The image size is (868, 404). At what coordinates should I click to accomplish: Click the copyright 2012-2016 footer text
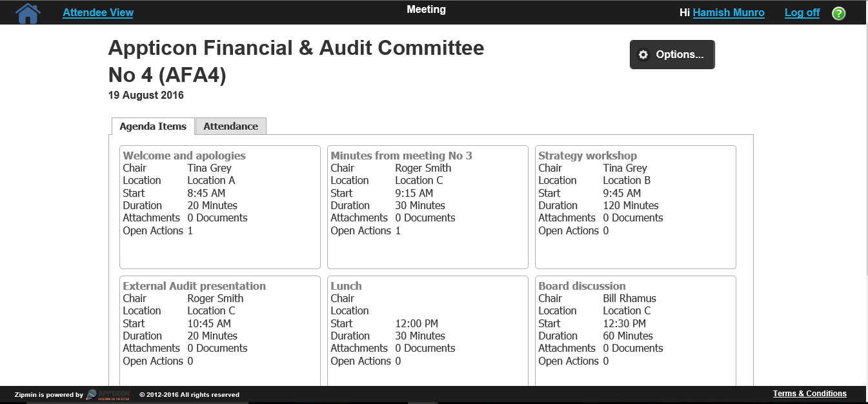click(190, 395)
